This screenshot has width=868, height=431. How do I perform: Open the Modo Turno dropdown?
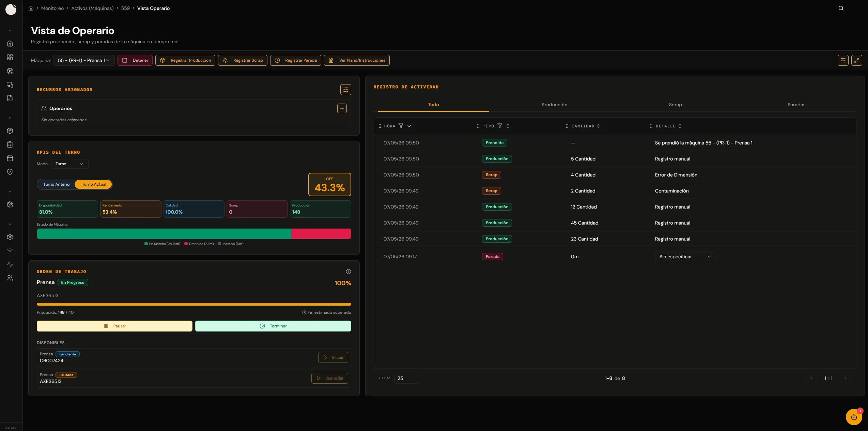(x=69, y=164)
